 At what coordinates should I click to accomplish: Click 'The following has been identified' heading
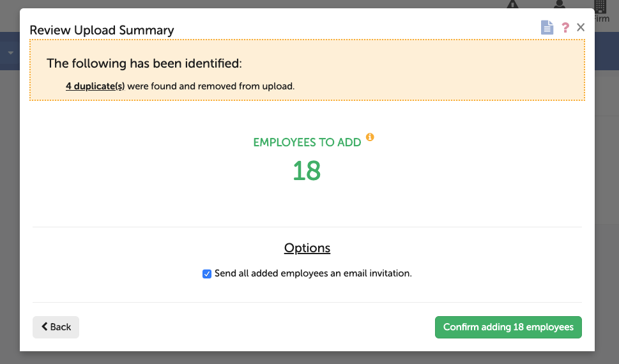[x=144, y=64]
